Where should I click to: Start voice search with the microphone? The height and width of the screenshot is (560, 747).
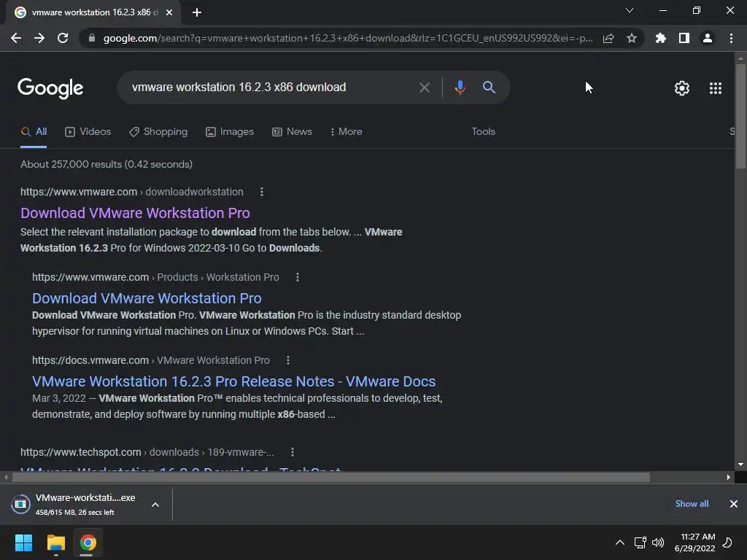[x=460, y=87]
